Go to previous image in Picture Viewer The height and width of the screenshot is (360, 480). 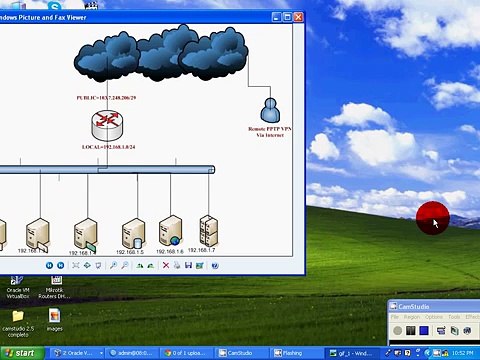click(x=49, y=265)
